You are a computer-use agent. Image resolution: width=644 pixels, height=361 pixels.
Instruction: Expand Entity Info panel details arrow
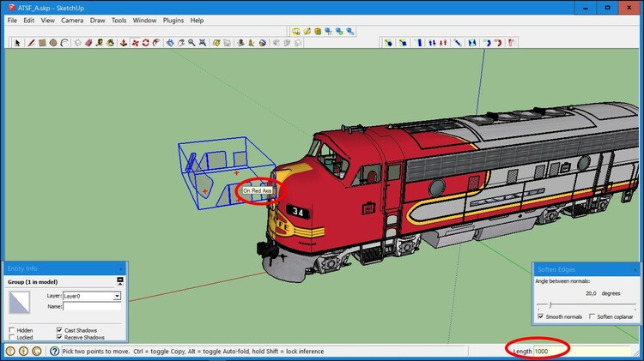120,281
